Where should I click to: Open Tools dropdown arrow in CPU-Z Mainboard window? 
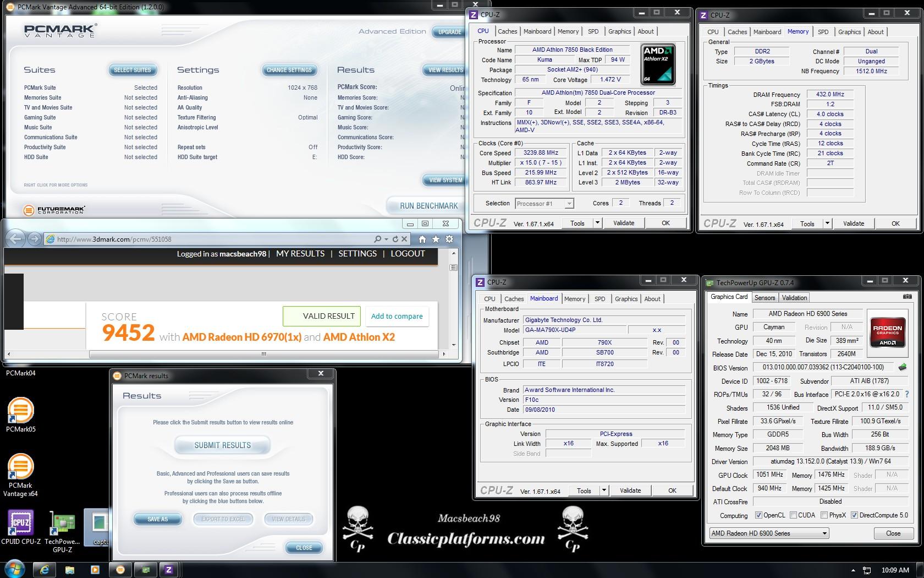tap(604, 490)
